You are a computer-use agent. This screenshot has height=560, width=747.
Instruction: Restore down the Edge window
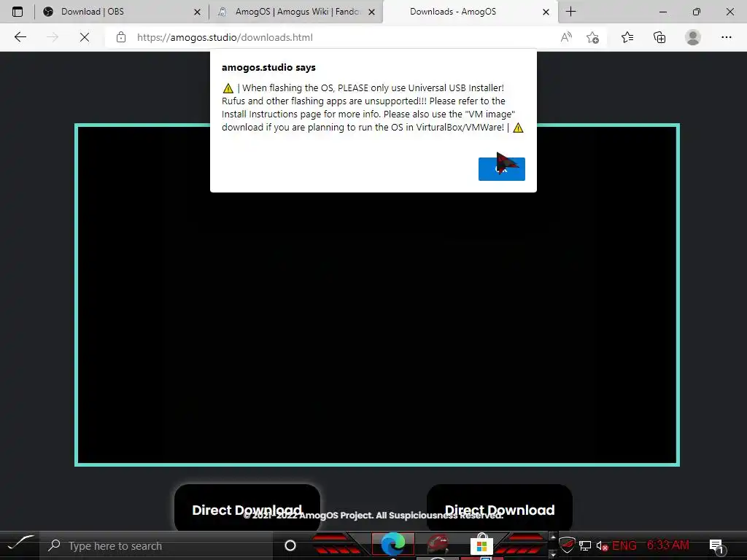point(697,12)
